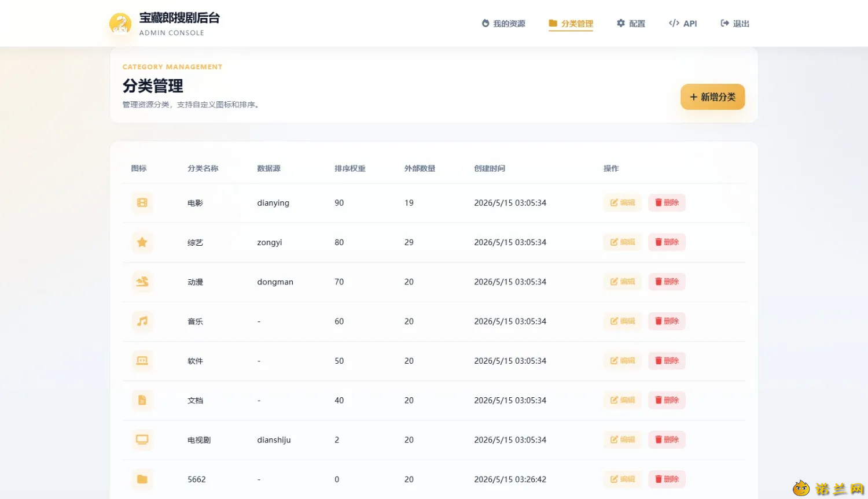Go to the API navigation tab
Image resolution: width=868 pixels, height=499 pixels.
(683, 24)
